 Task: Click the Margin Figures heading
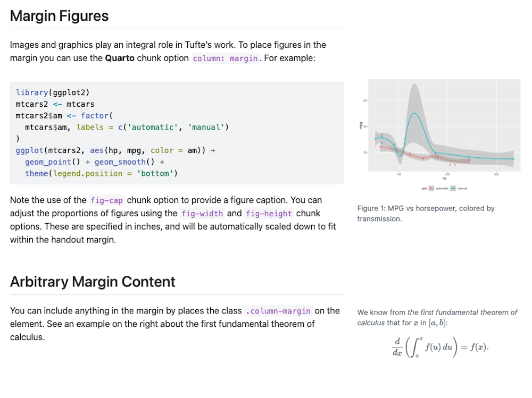click(60, 16)
